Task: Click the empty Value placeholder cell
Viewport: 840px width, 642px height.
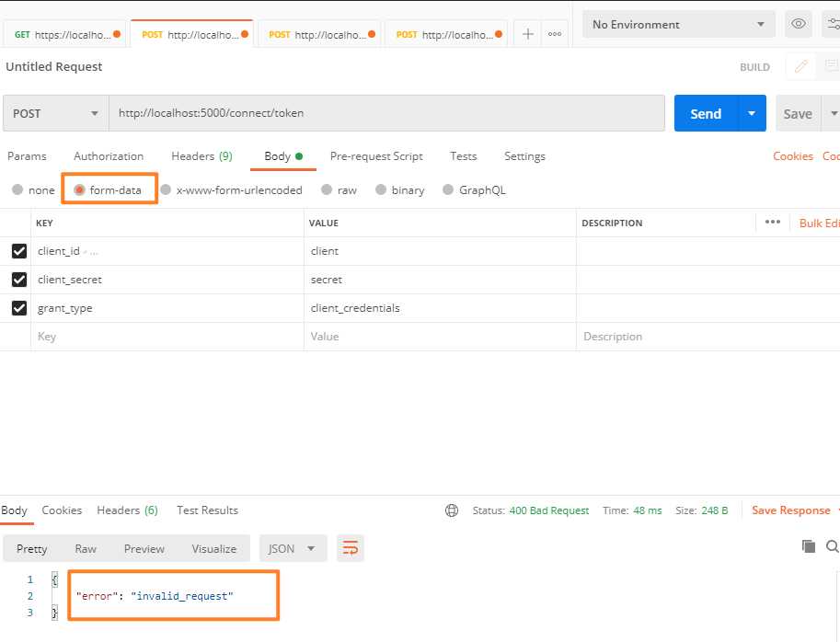Action: [440, 337]
